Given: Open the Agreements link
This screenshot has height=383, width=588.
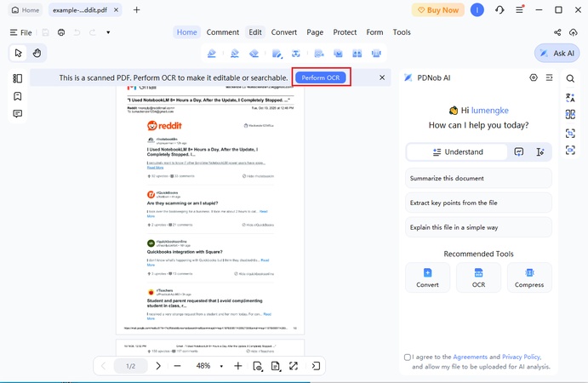Looking at the screenshot, I should point(470,357).
